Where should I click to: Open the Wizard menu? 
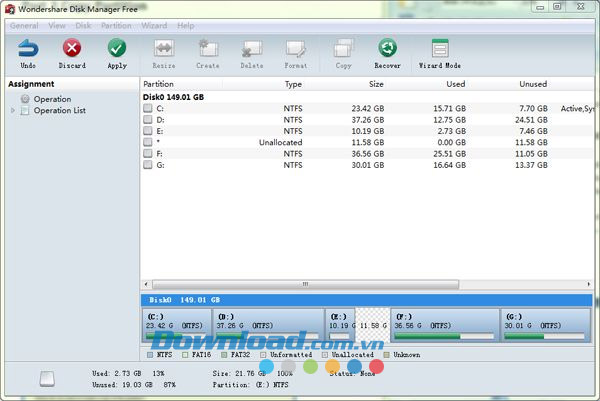[154, 26]
